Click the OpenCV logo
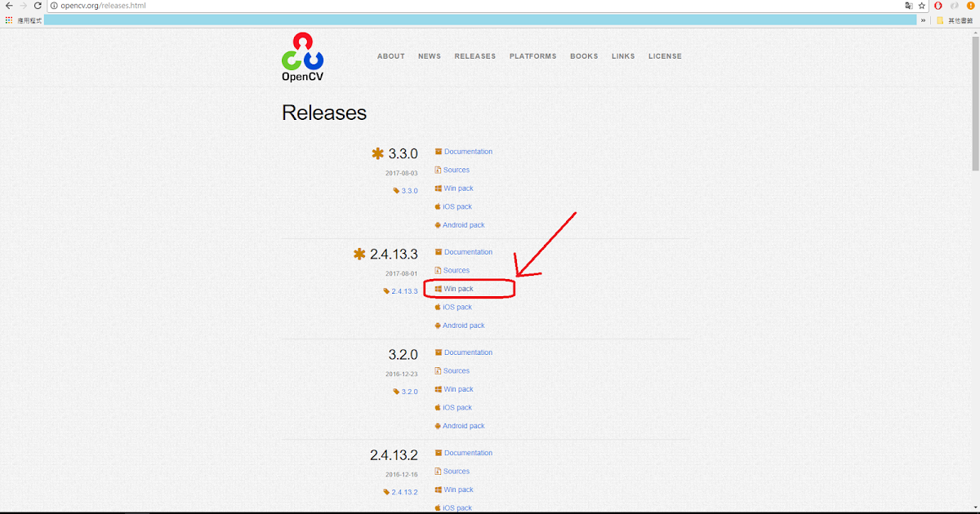This screenshot has height=514, width=980. pyautogui.click(x=302, y=55)
